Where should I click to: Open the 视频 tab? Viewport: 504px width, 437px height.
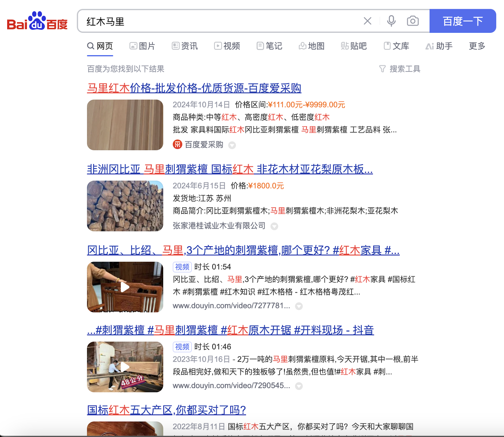pyautogui.click(x=227, y=46)
